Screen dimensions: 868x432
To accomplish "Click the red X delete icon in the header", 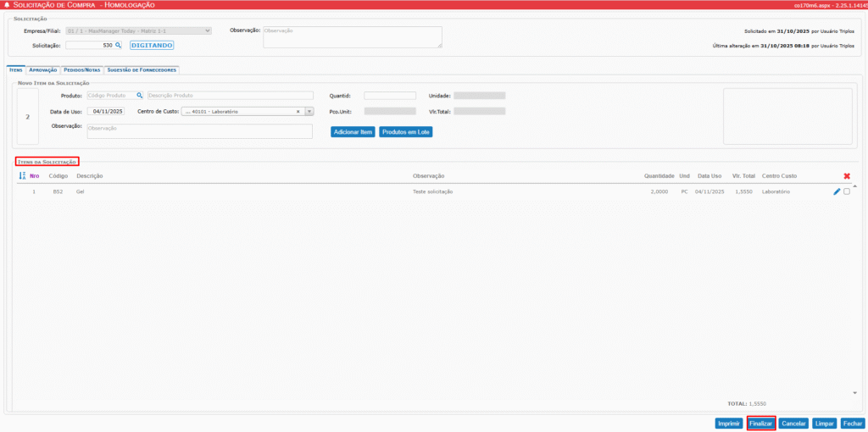I will click(x=846, y=176).
